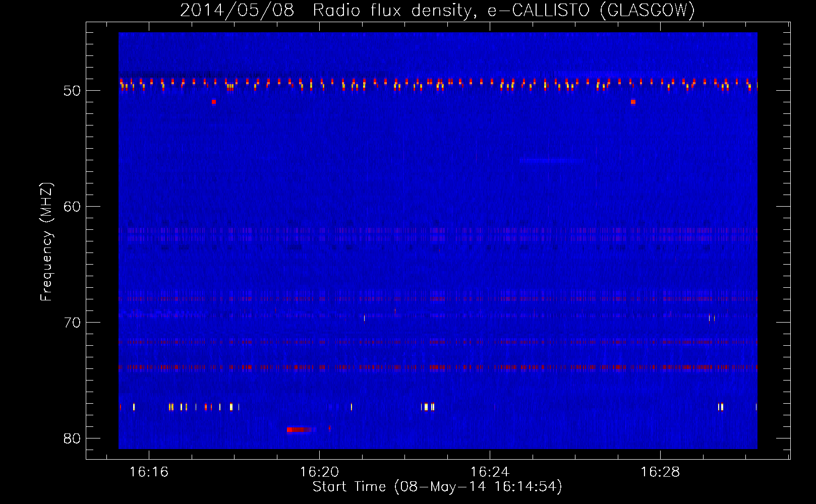Image resolution: width=816 pixels, height=504 pixels.
Task: Click the '60' frequency tick label
Action: click(73, 207)
